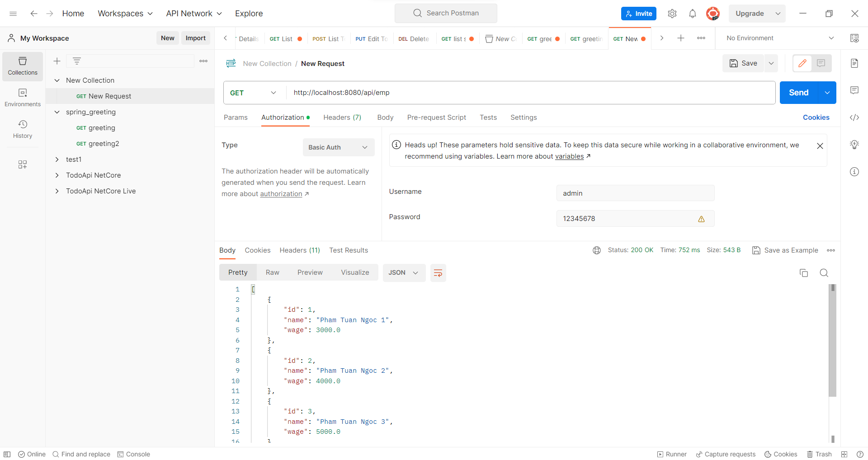The width and height of the screenshot is (868, 460).
Task: View request History in sidebar
Action: coord(22,129)
